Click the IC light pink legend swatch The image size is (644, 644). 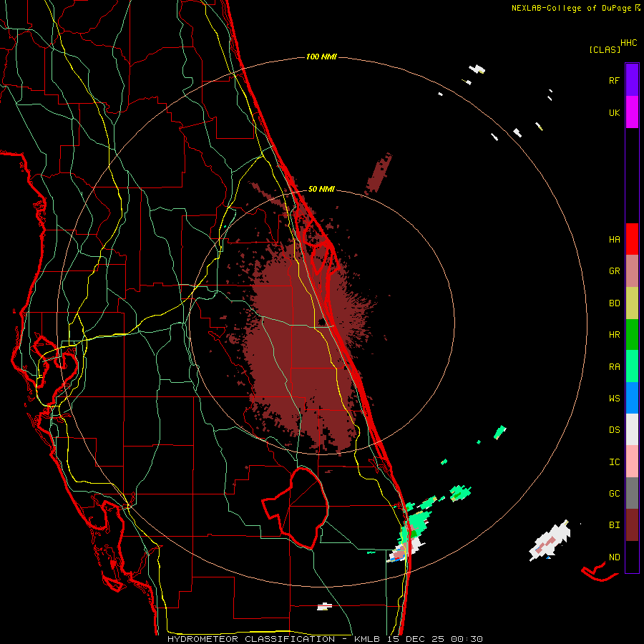coord(632,462)
